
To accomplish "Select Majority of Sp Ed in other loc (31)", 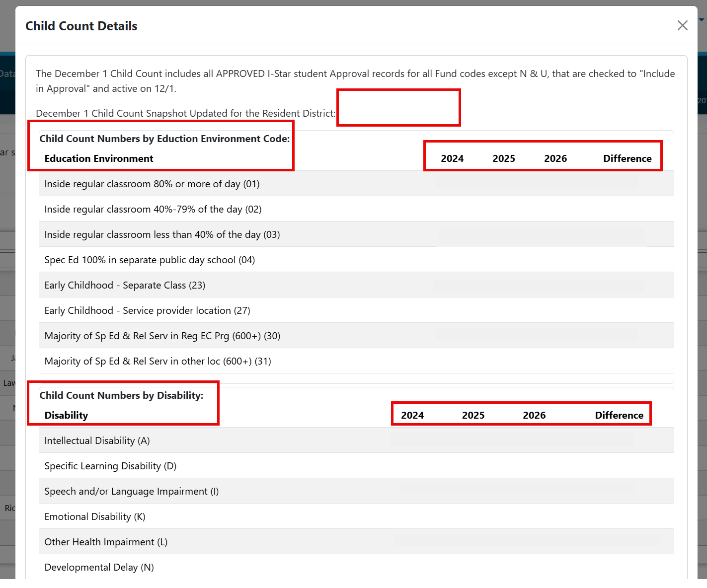I will tap(157, 361).
